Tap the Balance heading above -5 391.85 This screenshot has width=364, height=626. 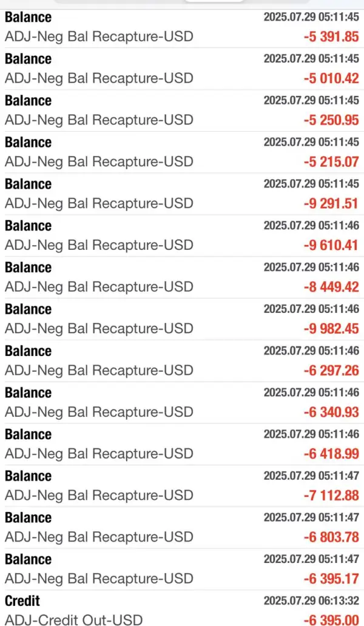28,18
